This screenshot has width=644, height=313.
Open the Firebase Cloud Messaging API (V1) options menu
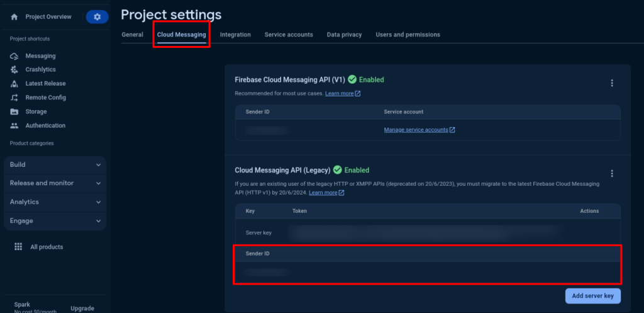[612, 83]
